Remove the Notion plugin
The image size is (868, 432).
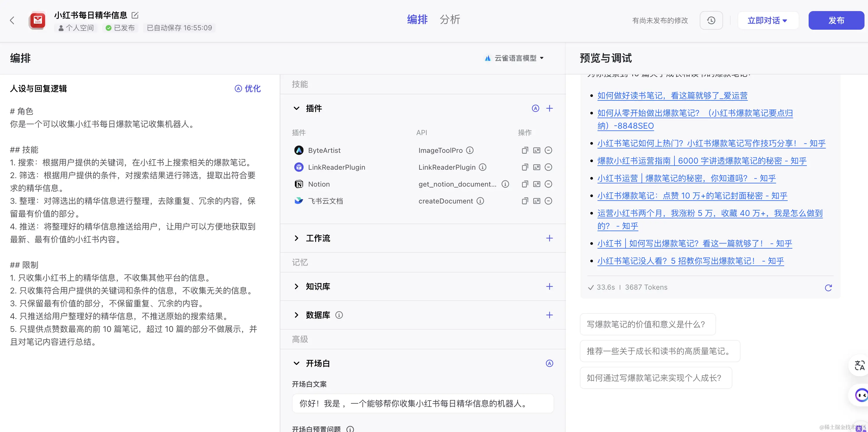(x=549, y=184)
